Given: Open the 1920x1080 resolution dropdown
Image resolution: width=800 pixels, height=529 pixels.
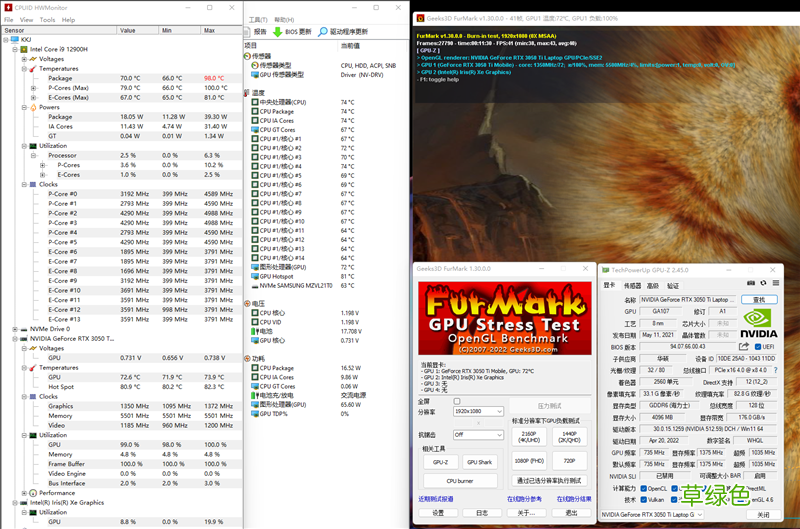Looking at the screenshot, I should (478, 411).
